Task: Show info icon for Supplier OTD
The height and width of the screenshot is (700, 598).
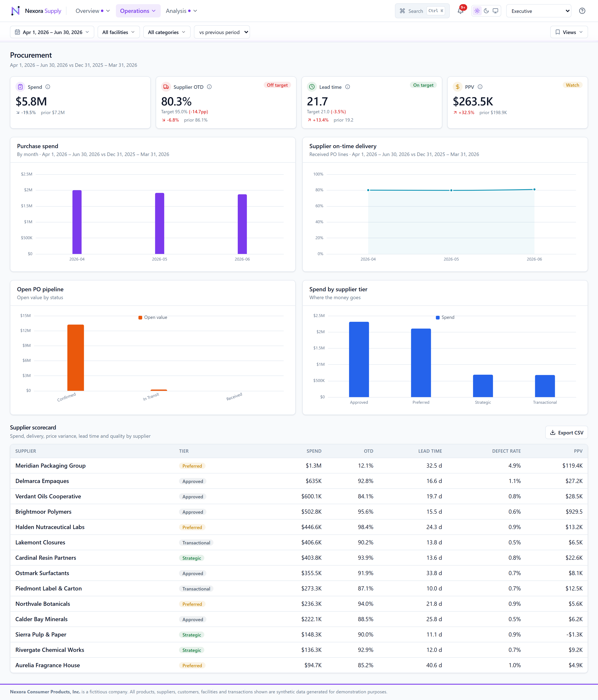Action: tap(209, 87)
